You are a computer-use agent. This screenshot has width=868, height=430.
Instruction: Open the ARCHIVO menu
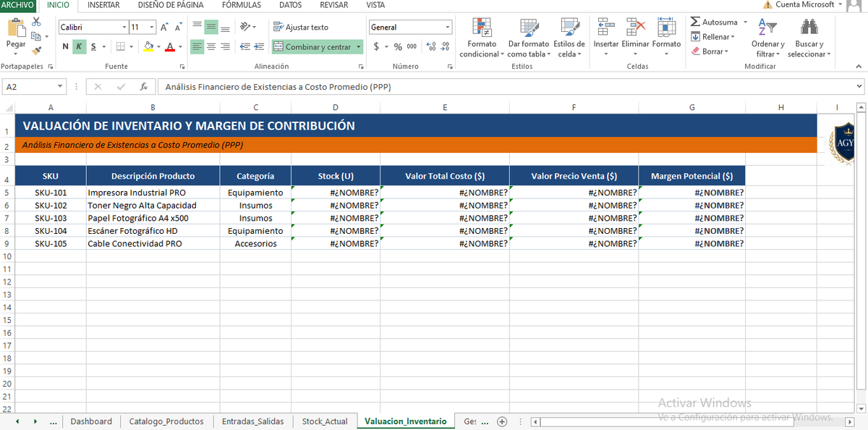pyautogui.click(x=18, y=5)
